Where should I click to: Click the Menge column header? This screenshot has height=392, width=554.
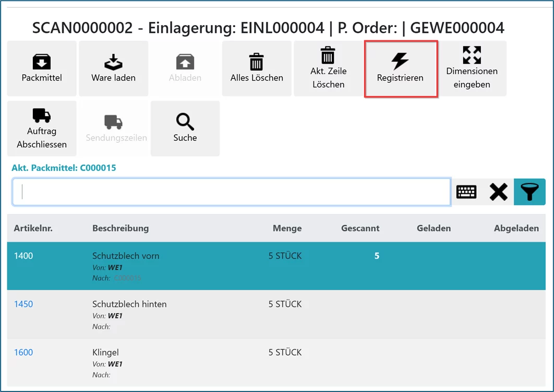[287, 228]
